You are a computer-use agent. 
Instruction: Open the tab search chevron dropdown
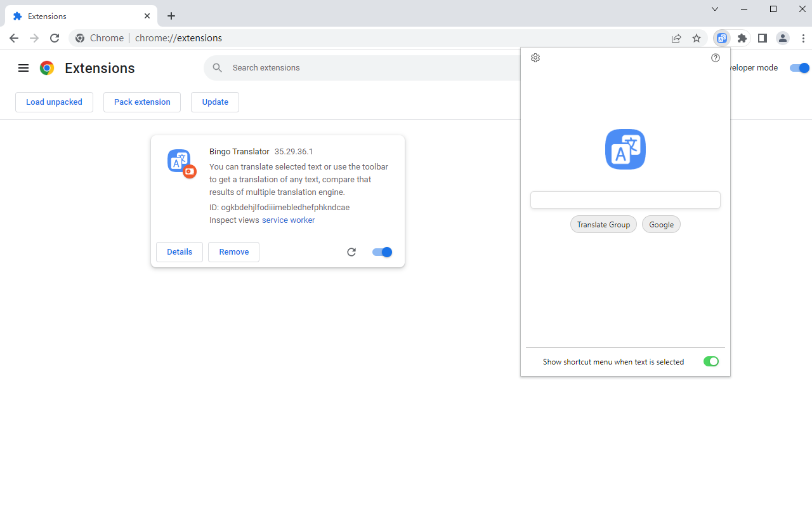pos(715,9)
